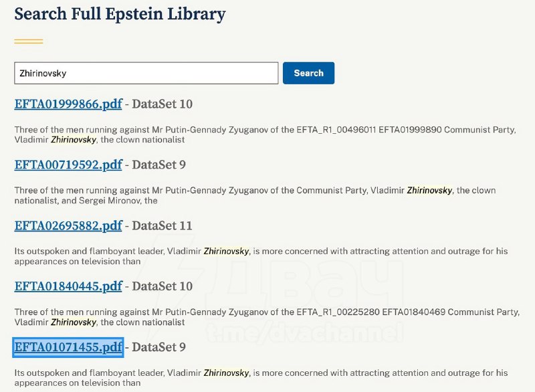Open the EFTA01840445.pdf search result
This screenshot has height=392, width=535.
tap(68, 286)
